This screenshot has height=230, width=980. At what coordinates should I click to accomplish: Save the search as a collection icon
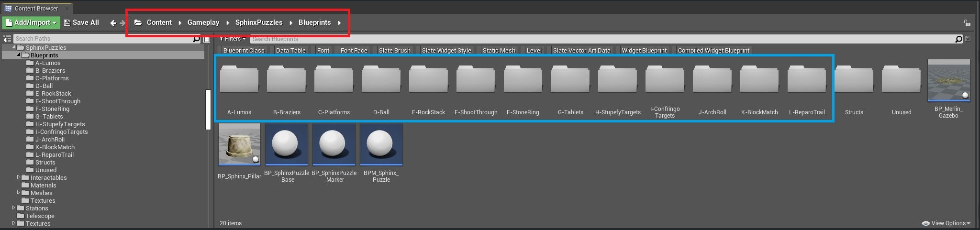coord(968,39)
